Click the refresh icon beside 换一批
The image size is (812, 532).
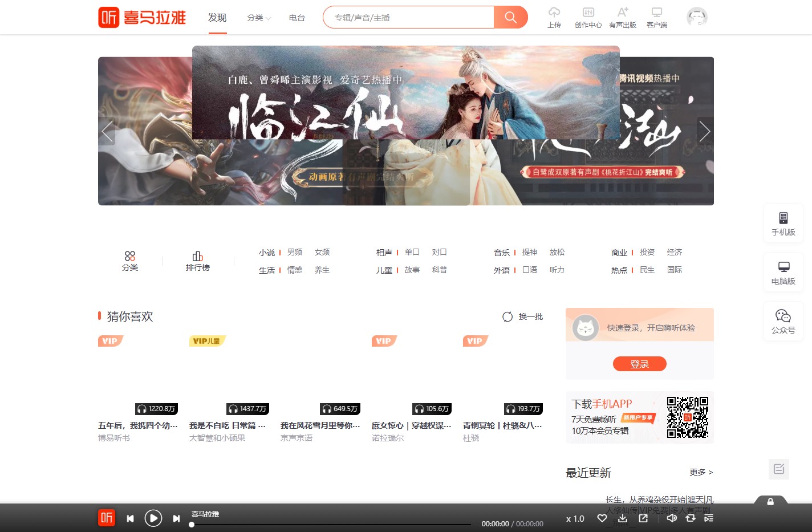tap(507, 316)
